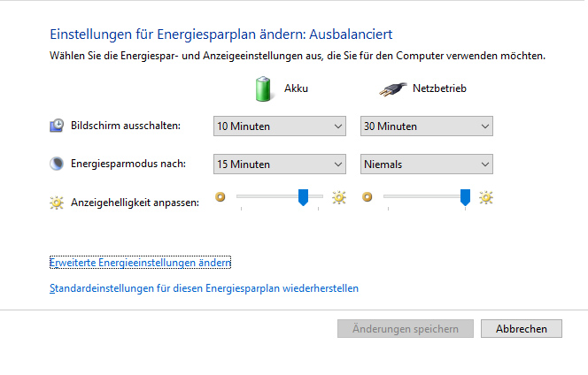Click the Akku brightness slider handle
This screenshot has width=588, height=375.
click(303, 197)
